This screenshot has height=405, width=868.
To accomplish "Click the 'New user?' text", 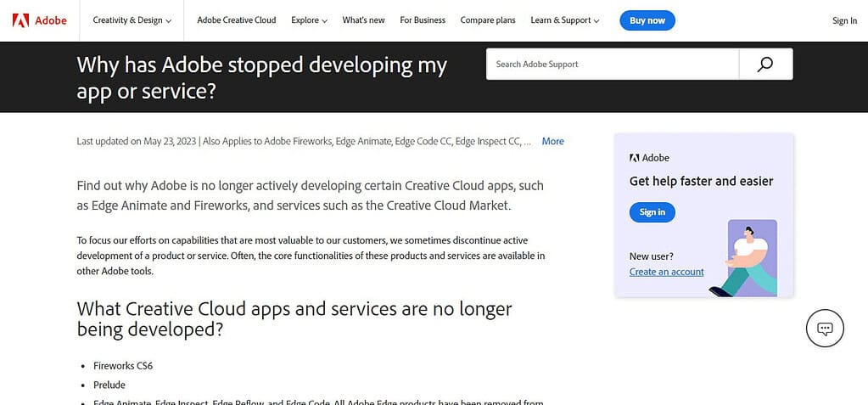I will click(651, 256).
